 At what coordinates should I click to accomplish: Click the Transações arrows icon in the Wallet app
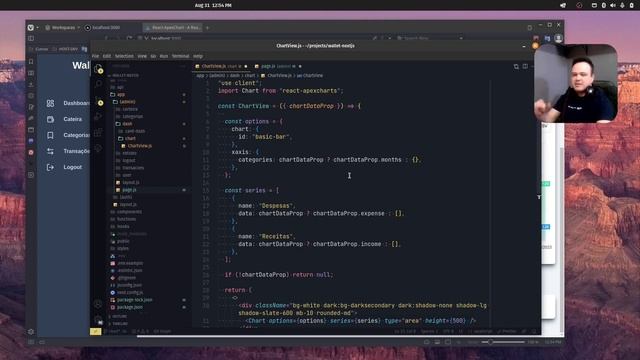click(x=50, y=151)
